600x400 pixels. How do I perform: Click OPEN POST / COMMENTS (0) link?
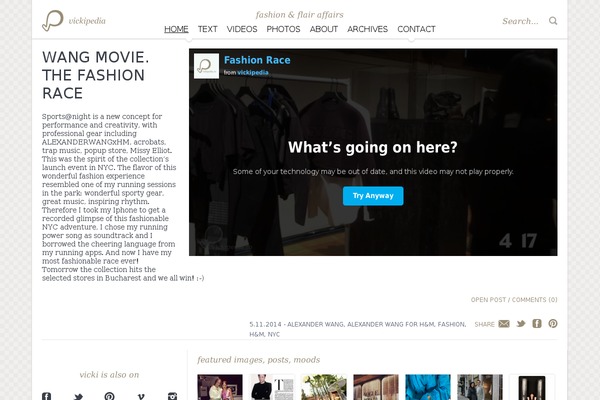(514, 300)
